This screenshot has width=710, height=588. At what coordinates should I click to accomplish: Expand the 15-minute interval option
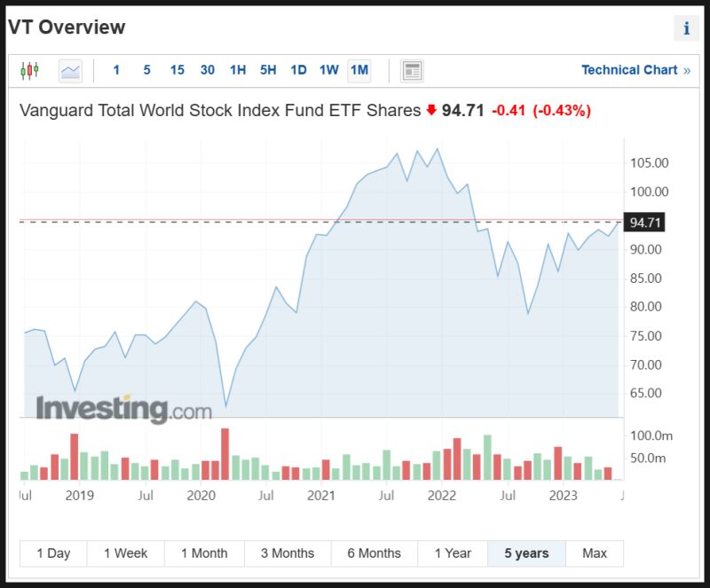[177, 69]
